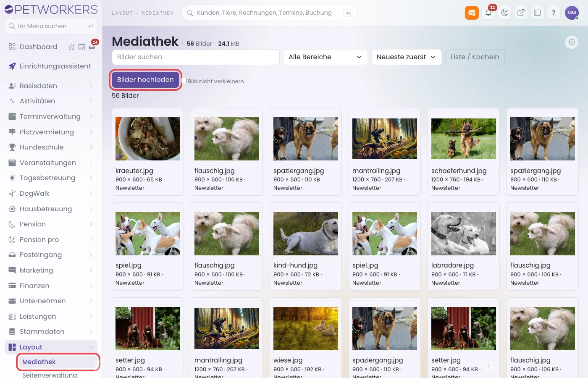Select the kraeuter.jpg thumbnail
Viewport: 588px width, 378px height.
tap(148, 139)
